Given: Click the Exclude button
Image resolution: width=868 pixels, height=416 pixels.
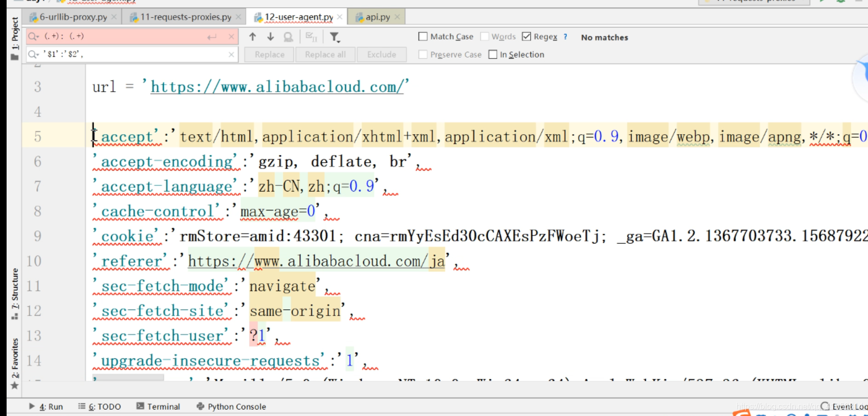Looking at the screenshot, I should point(381,54).
